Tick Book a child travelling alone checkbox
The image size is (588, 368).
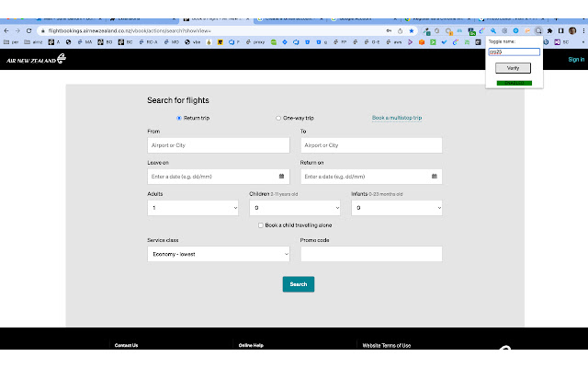261,225
